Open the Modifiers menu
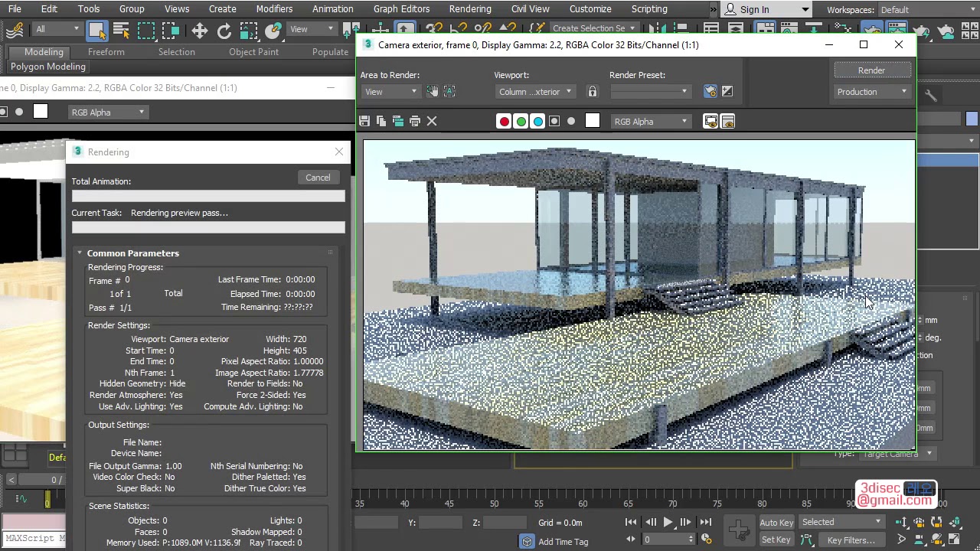Image resolution: width=980 pixels, height=551 pixels. 274,9
